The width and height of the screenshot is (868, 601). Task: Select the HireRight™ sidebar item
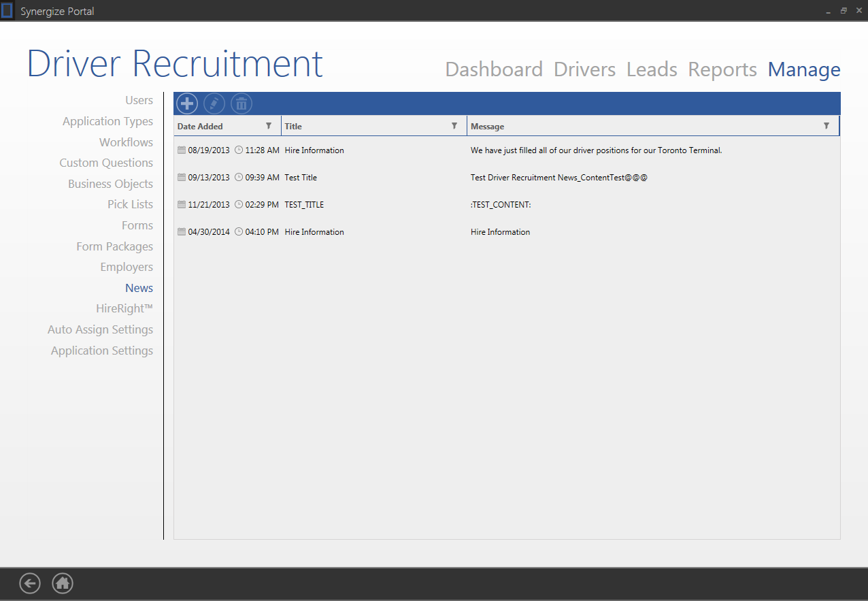124,308
